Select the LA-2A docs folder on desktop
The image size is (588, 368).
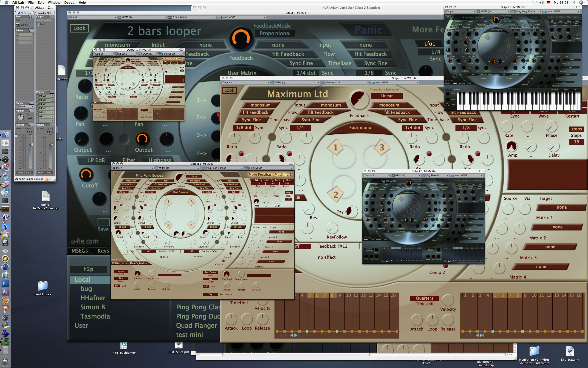coord(43,286)
